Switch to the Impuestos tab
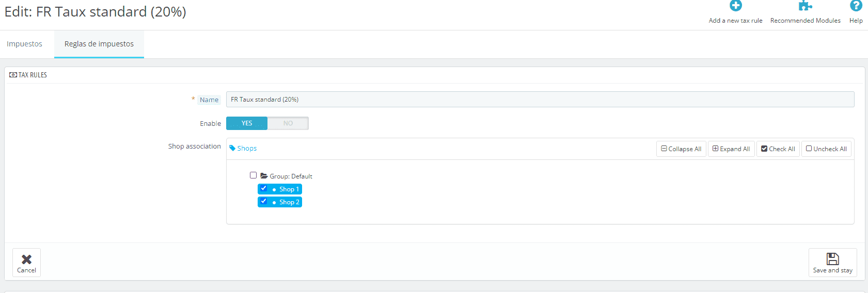Screen dimensions: 868x293 [24, 44]
